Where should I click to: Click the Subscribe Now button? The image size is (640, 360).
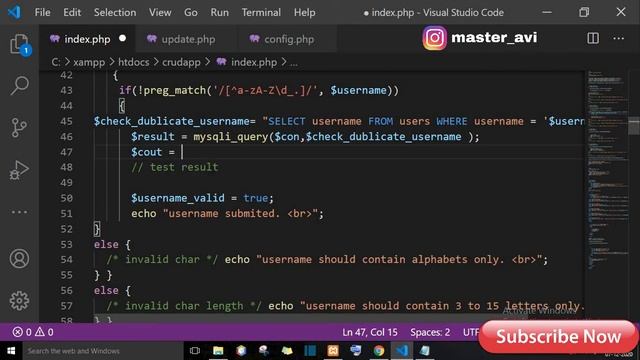point(558,337)
